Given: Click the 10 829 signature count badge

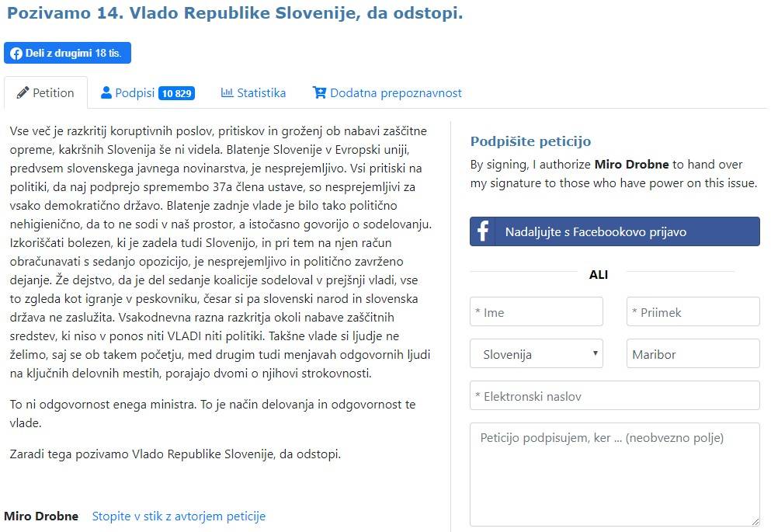Looking at the screenshot, I should [x=176, y=94].
